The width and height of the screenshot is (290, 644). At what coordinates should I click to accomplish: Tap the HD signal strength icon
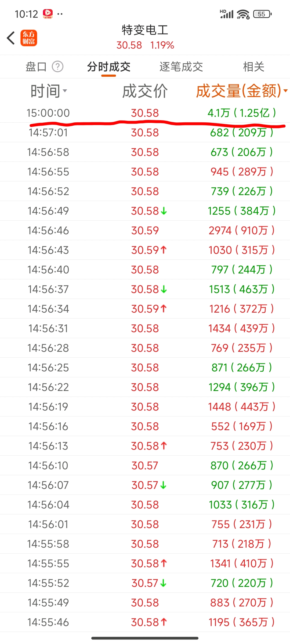click(227, 14)
